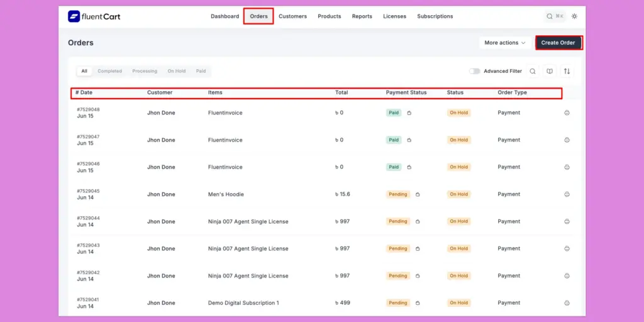The width and height of the screenshot is (644, 322).
Task: Click payment icon next to Paid on #7529048
Action: pos(409,113)
